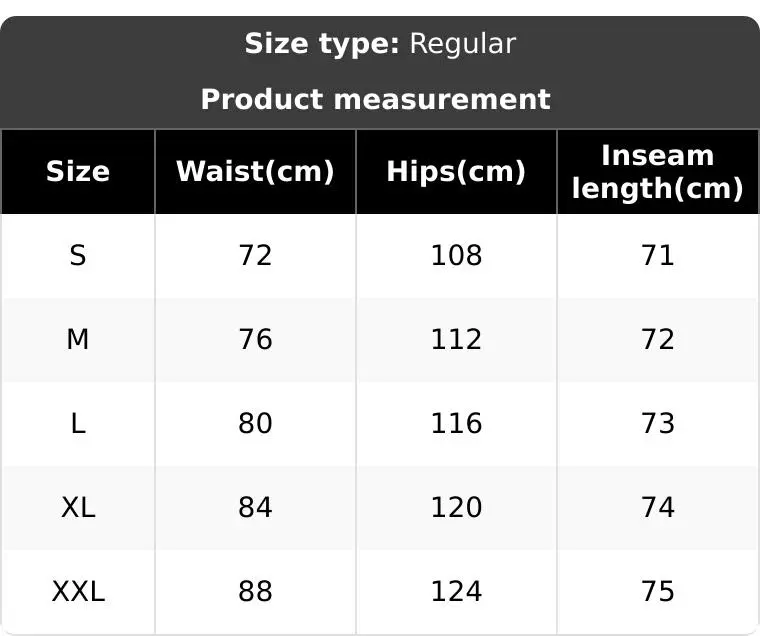
Task: Click the XL size row label
Action: click(x=78, y=508)
